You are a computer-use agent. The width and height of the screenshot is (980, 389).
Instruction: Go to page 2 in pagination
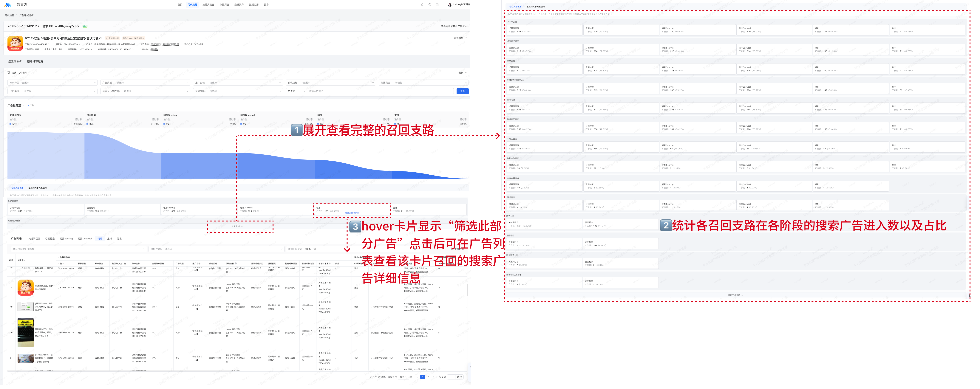pyautogui.click(x=428, y=377)
